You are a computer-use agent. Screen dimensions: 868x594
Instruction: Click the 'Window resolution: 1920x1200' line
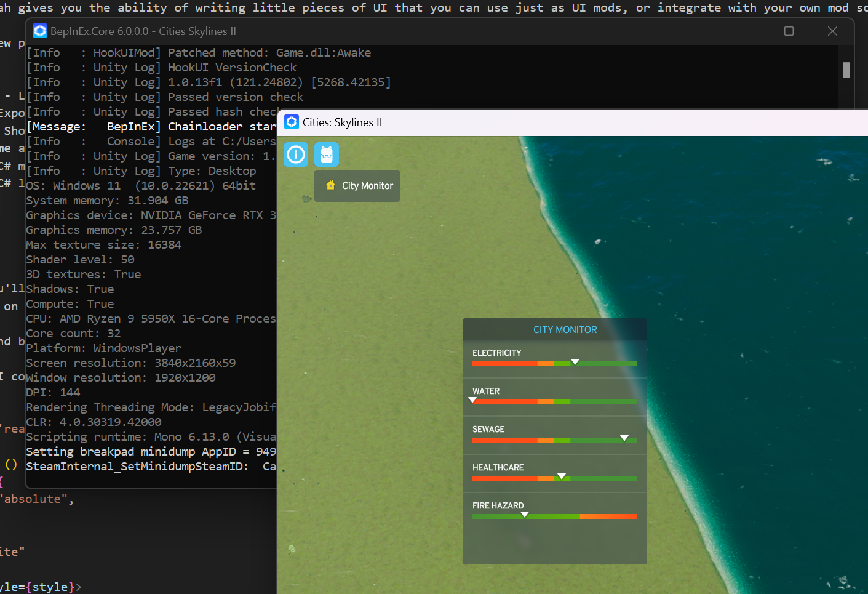click(x=121, y=378)
